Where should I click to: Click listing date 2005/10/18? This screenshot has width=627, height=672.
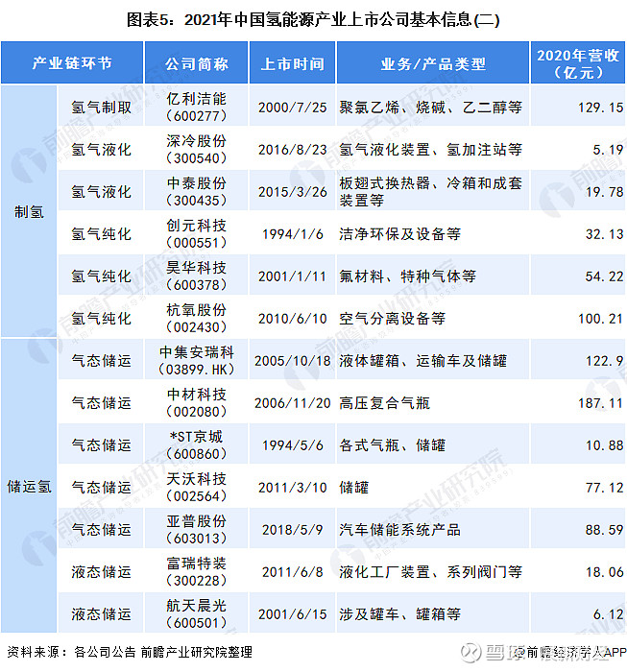[x=292, y=361]
